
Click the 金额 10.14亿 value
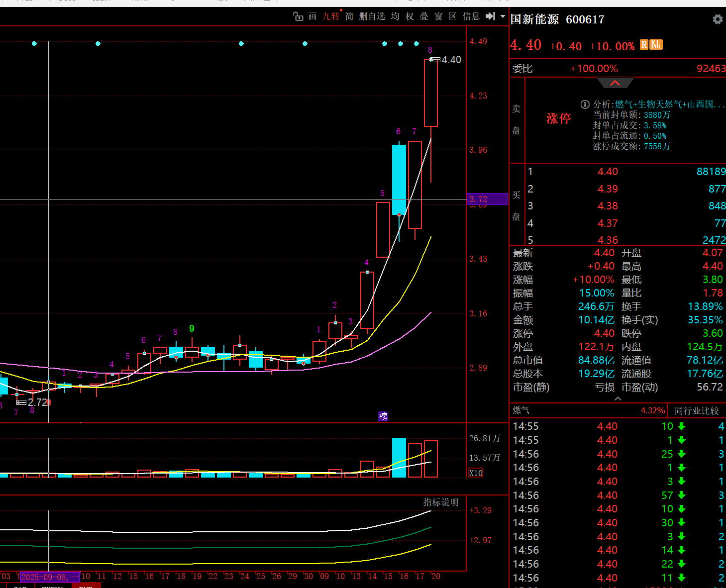596,320
